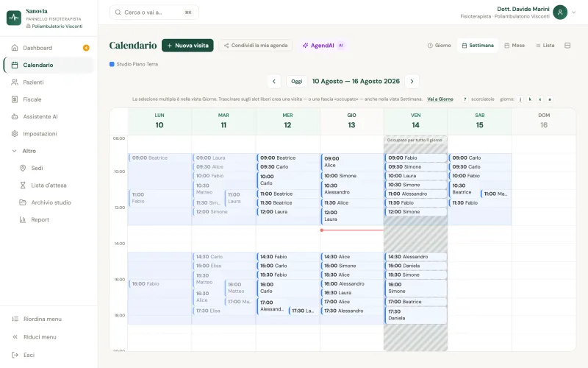
Task: Click the k shortcut key chip
Action: point(530,99)
